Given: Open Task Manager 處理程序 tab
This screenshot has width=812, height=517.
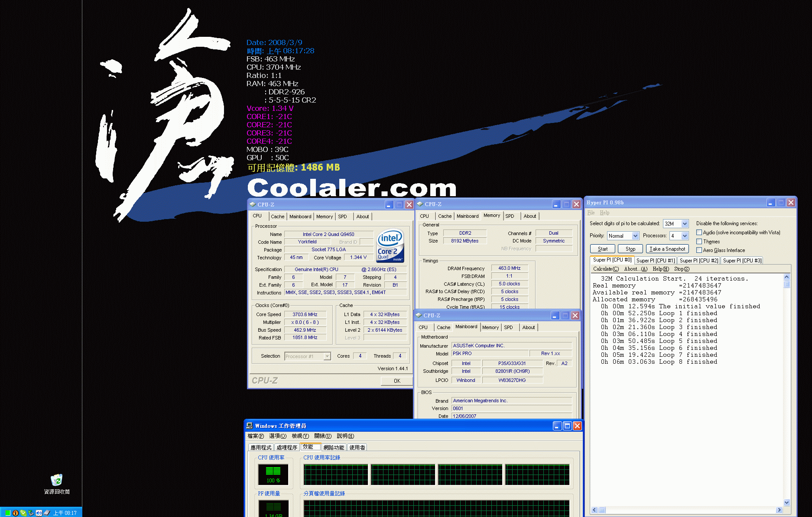Looking at the screenshot, I should tap(287, 448).
